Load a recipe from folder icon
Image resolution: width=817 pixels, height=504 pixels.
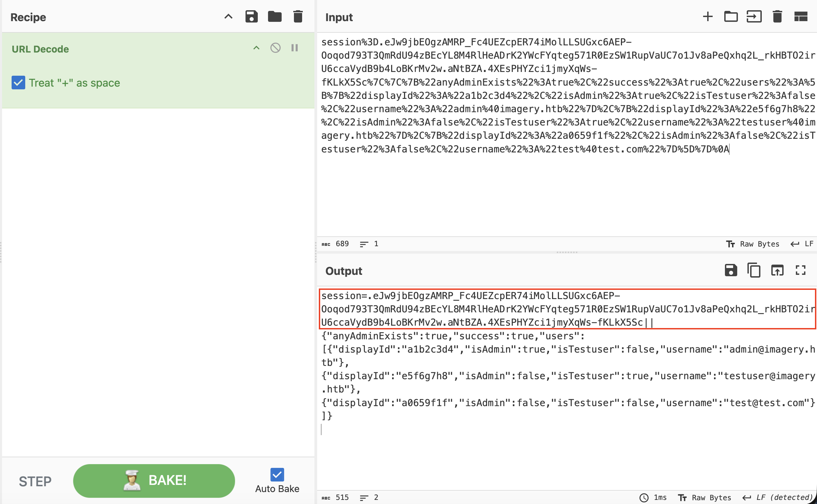tap(274, 16)
